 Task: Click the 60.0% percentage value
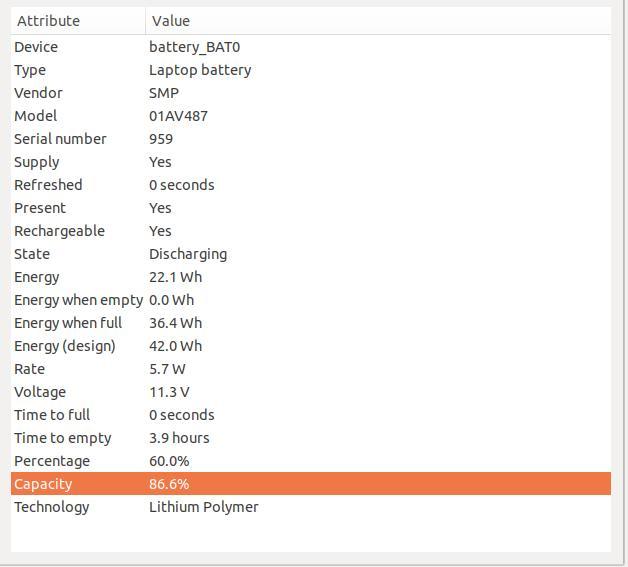point(169,461)
